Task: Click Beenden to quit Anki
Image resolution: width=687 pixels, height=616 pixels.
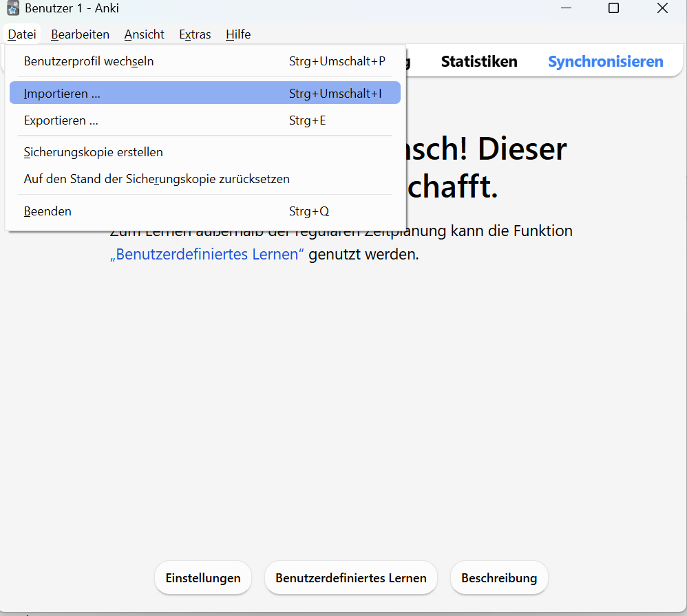Action: tap(205, 211)
